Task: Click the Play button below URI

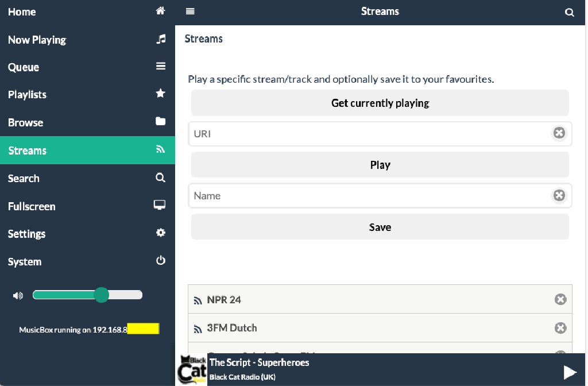Action: 380,165
